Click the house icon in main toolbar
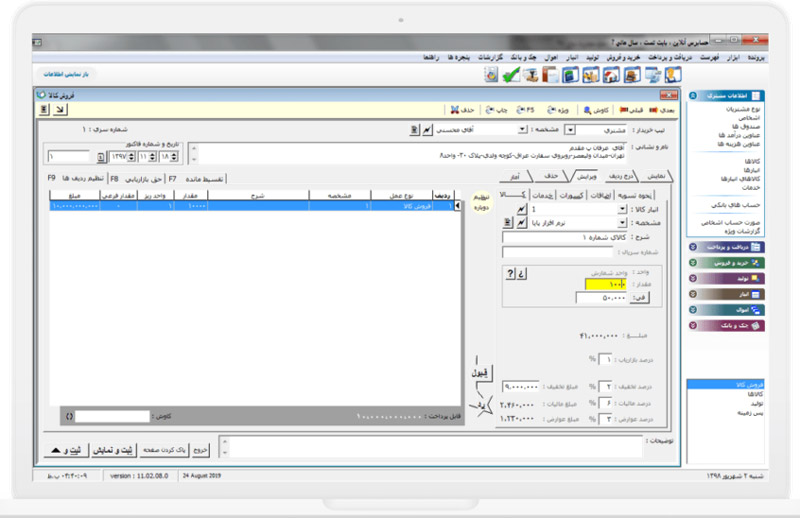This screenshot has width=800, height=518. point(611,76)
